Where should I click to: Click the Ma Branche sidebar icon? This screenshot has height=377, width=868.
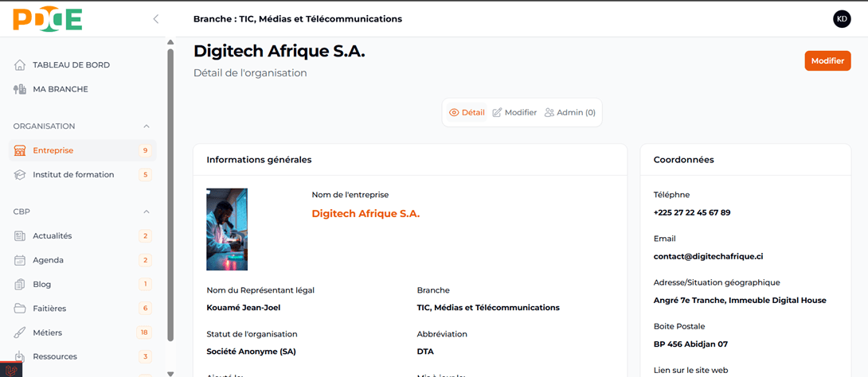[20, 89]
